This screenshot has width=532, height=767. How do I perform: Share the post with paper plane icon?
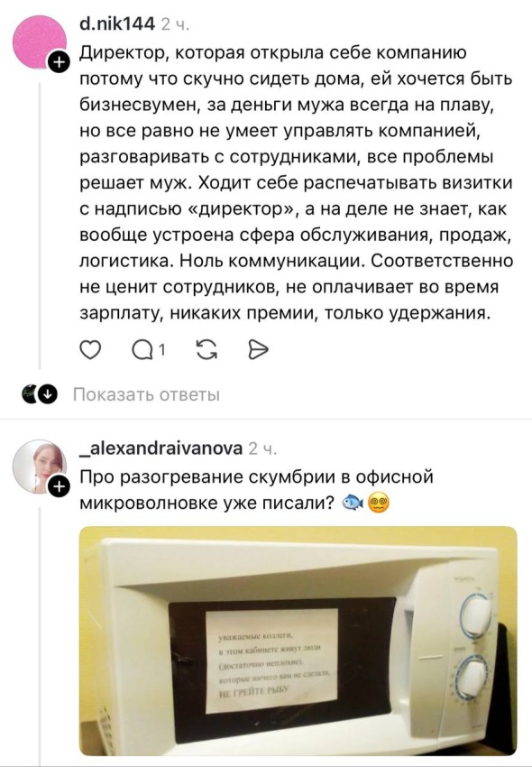point(258,350)
